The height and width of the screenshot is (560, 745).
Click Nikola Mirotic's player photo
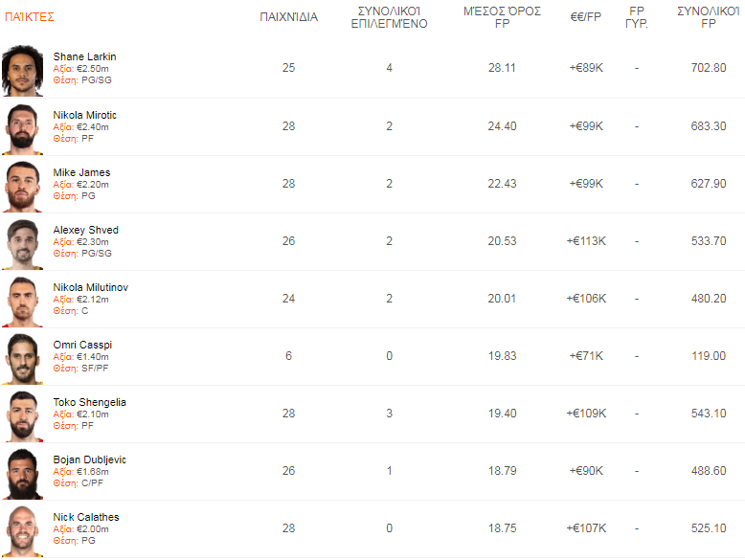click(x=23, y=127)
